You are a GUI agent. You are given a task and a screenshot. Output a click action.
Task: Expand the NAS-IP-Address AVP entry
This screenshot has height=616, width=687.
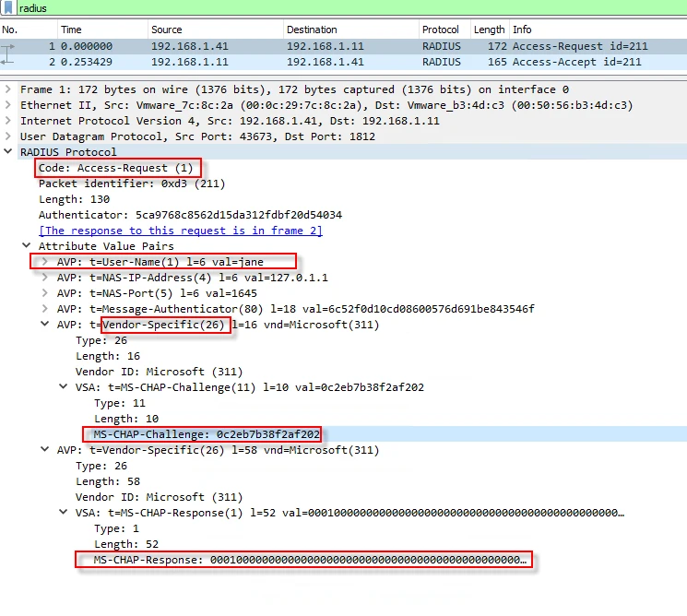click(45, 278)
